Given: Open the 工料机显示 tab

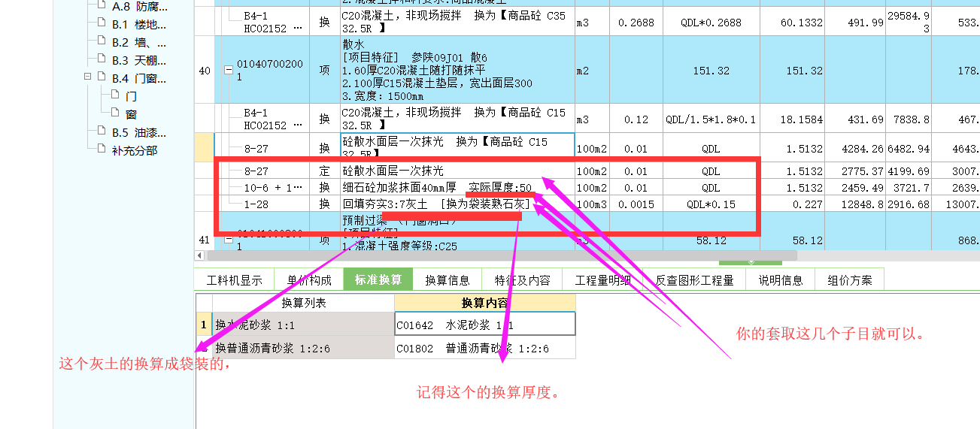Looking at the screenshot, I should 234,280.
